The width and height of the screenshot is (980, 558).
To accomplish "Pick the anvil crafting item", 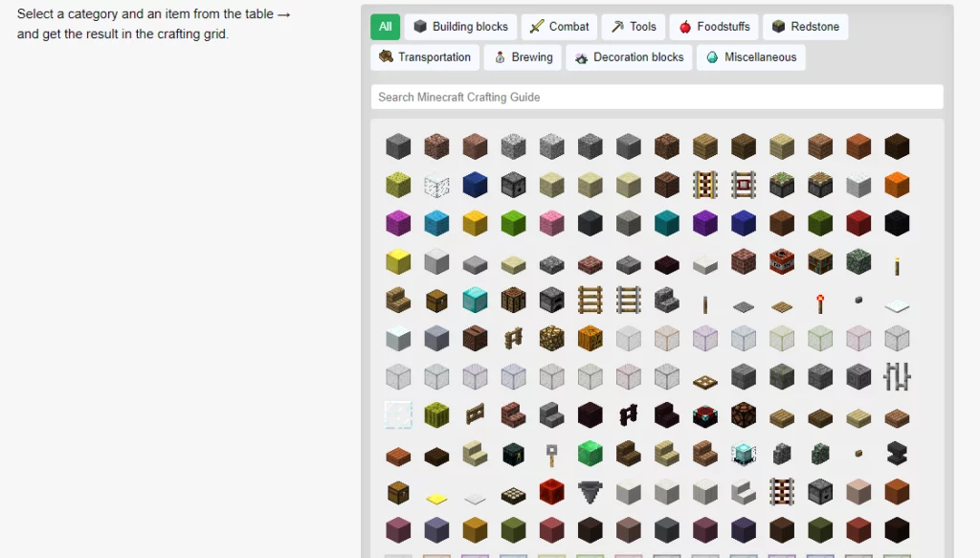I will click(x=897, y=453).
